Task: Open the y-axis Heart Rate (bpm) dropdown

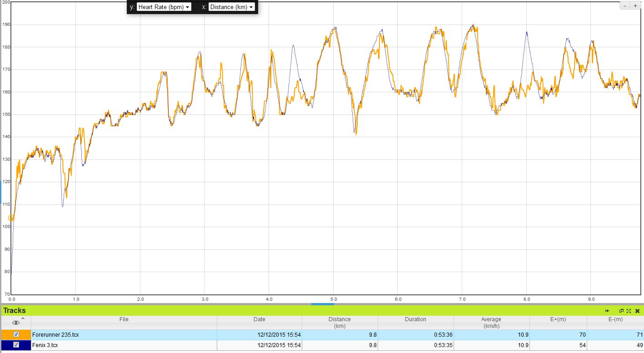Action: [164, 7]
